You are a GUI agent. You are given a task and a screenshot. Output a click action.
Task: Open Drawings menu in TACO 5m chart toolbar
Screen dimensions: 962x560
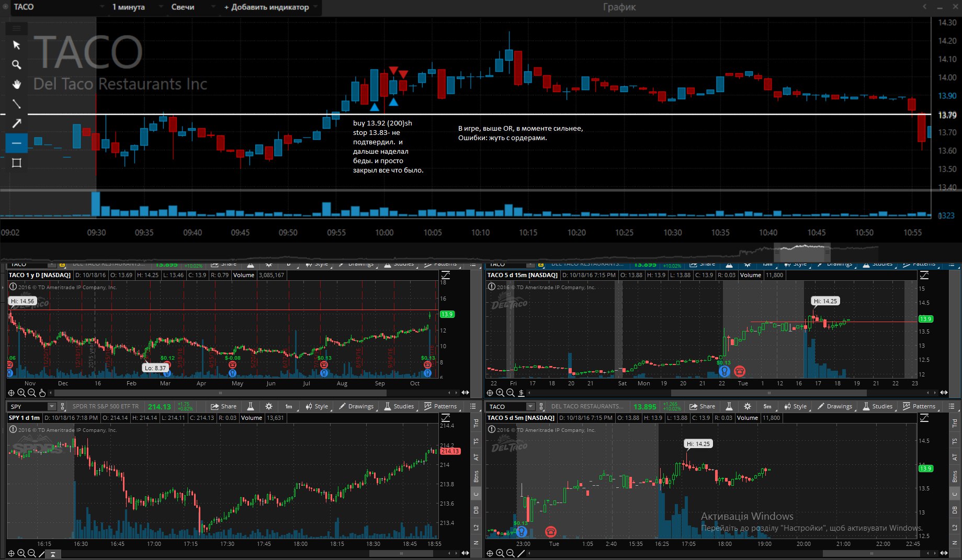[834, 406]
